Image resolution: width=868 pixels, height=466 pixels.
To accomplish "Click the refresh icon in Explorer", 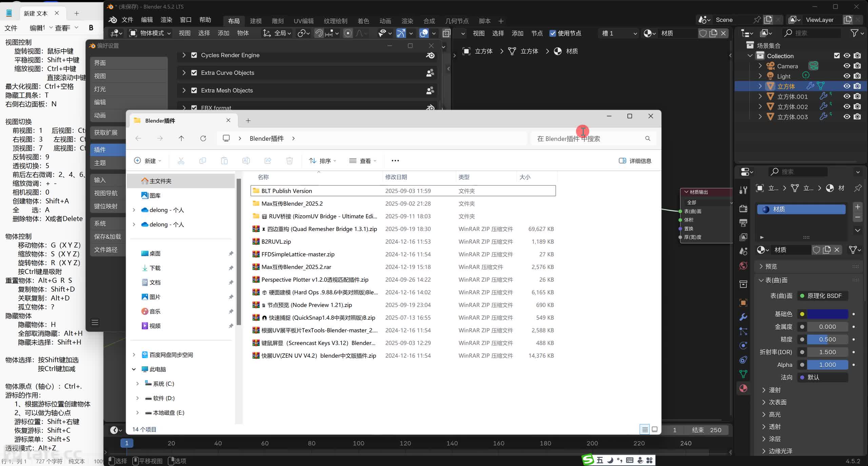I will pos(203,138).
